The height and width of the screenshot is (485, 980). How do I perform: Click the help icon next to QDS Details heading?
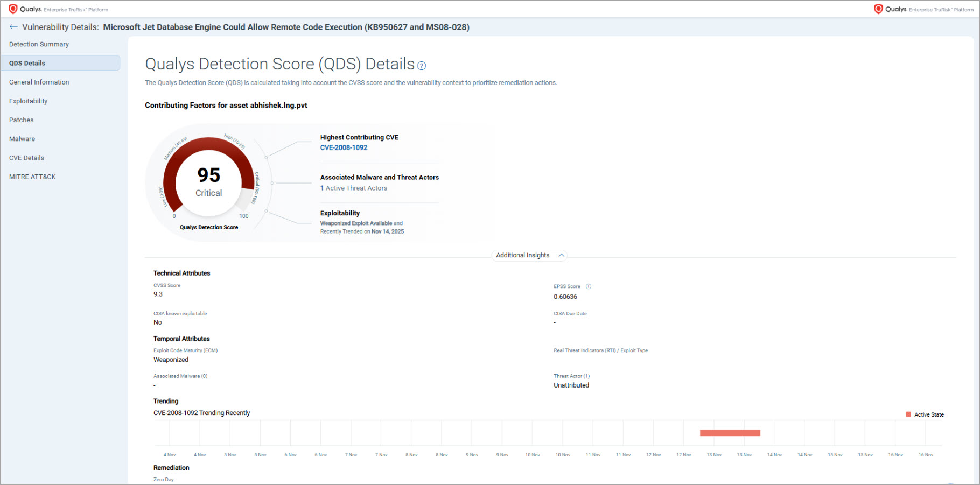pyautogui.click(x=422, y=66)
